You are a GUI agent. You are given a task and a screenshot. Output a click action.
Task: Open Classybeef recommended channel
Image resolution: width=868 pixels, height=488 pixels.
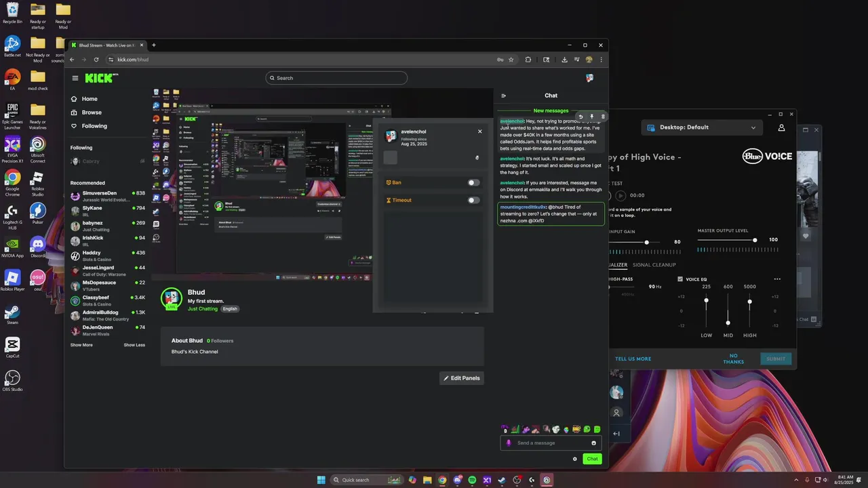pyautogui.click(x=108, y=300)
